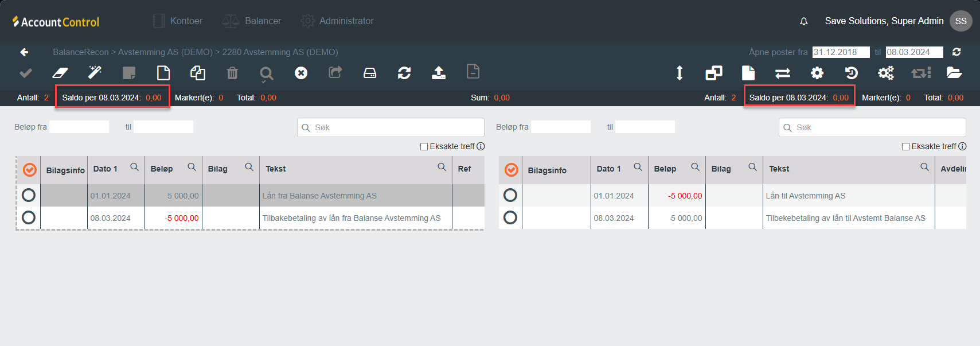Click the 'Åpne poster fra' date field
The height and width of the screenshot is (346, 980).
(x=841, y=52)
